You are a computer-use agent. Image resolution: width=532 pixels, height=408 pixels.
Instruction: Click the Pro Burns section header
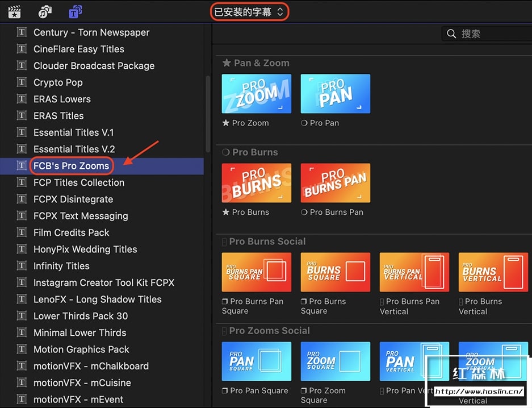coord(250,152)
